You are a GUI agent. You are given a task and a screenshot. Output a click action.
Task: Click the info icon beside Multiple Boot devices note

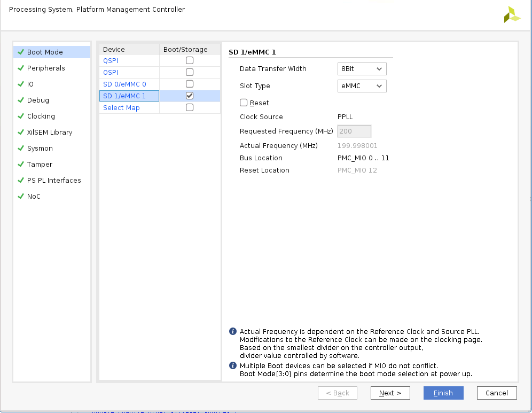tap(233, 365)
